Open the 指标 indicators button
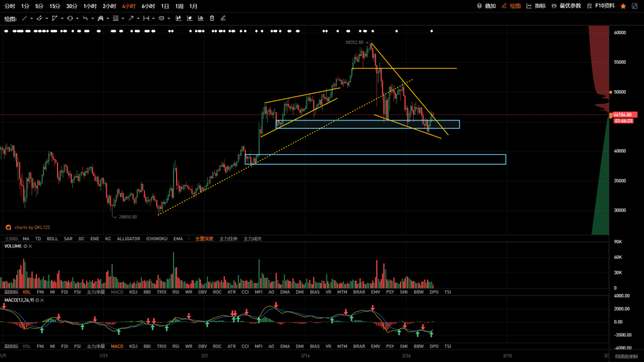This screenshot has height=362, width=644. (x=537, y=6)
